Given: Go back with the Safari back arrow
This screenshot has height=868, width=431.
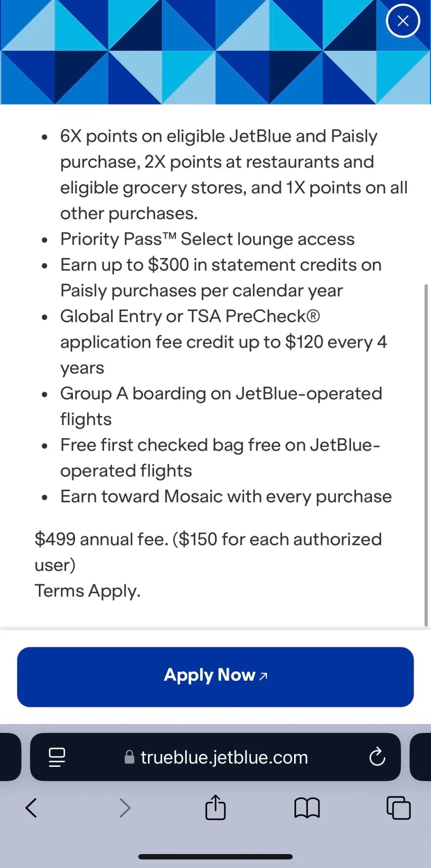Looking at the screenshot, I should coord(31,807).
